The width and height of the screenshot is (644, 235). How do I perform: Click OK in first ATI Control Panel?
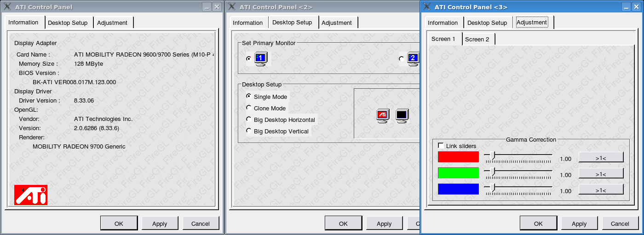(119, 224)
